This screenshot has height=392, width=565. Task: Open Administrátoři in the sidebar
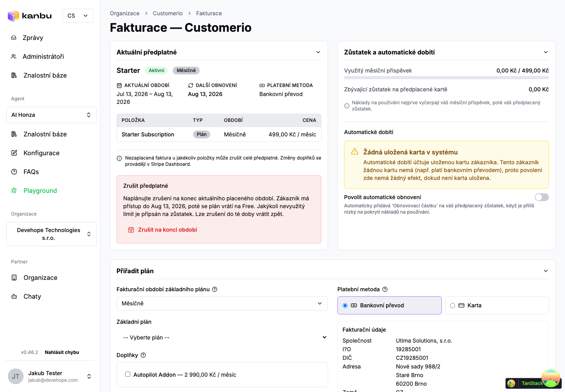(43, 56)
